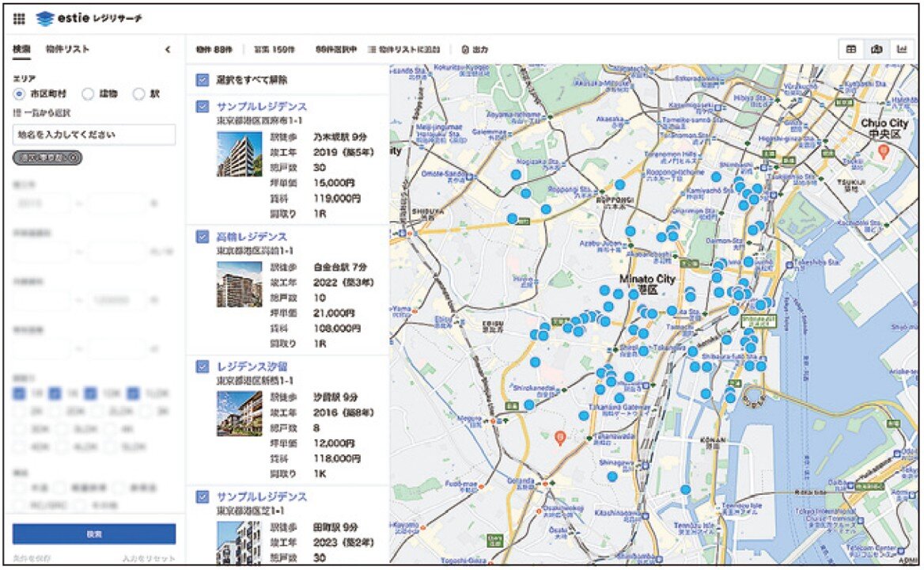Open the apps grid menu icon

pyautogui.click(x=19, y=17)
